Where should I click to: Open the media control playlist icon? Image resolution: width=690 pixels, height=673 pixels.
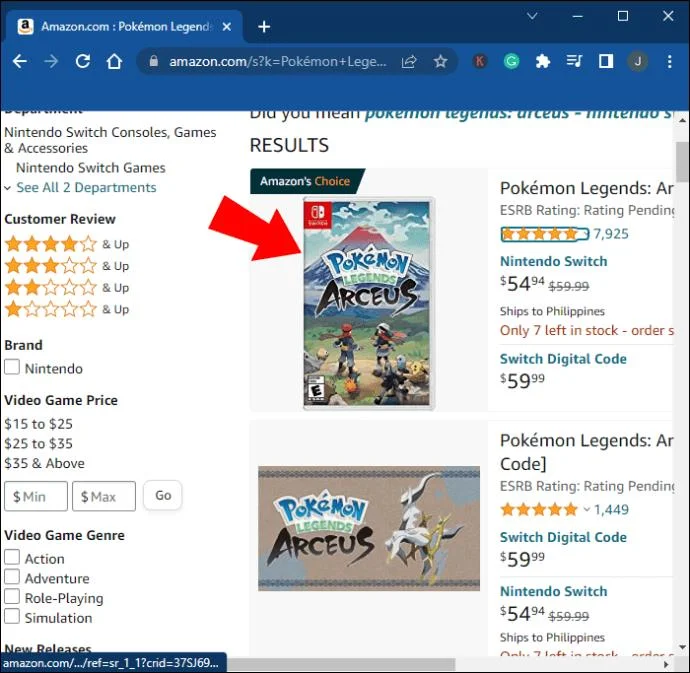click(574, 61)
